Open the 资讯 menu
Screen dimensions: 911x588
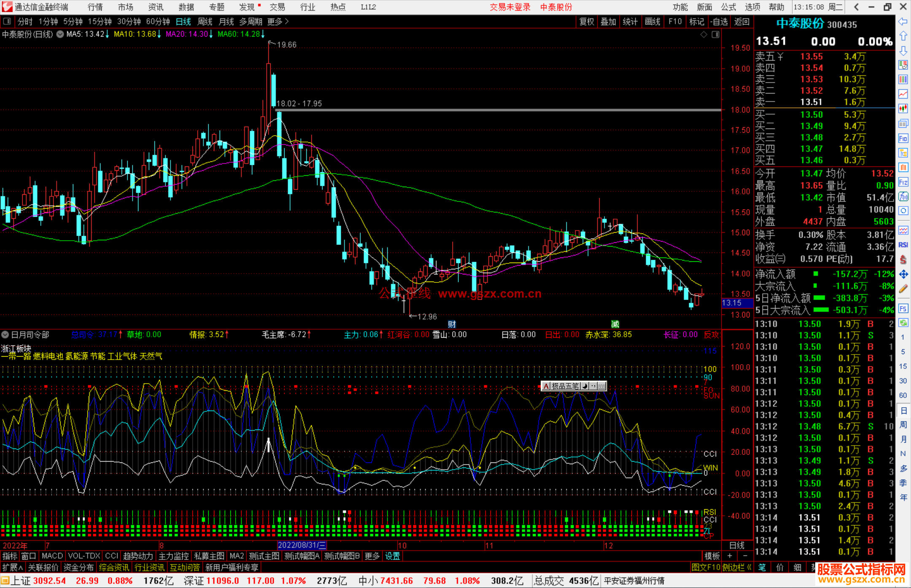pos(156,7)
